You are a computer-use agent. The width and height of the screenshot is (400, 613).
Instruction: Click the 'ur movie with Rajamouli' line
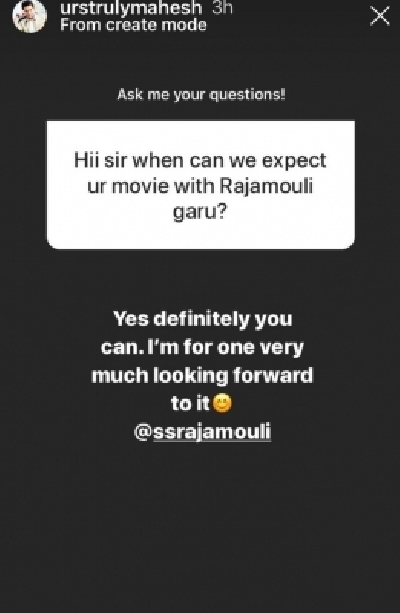click(x=200, y=186)
